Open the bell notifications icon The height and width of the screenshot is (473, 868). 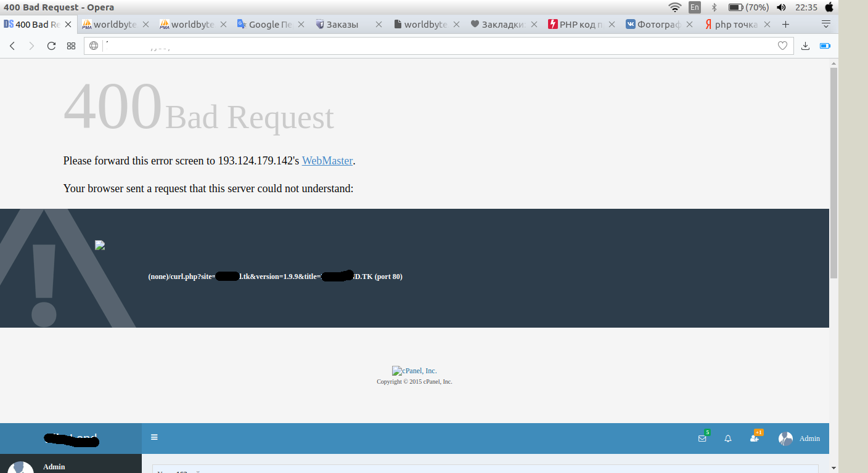(x=728, y=439)
